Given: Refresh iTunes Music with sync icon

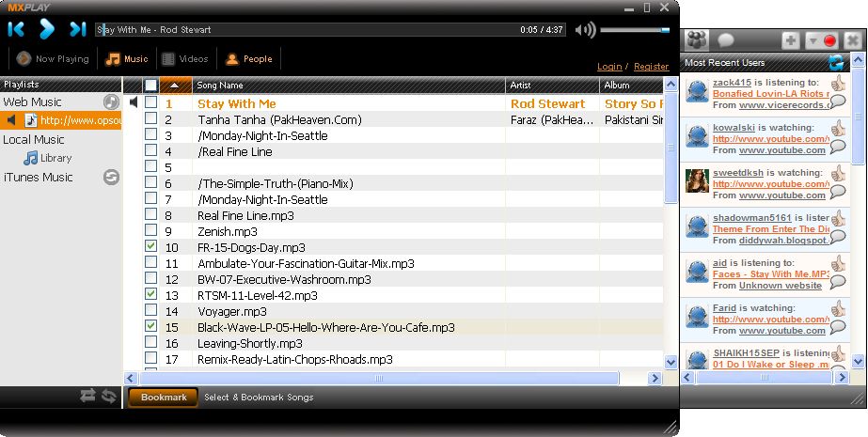Looking at the screenshot, I should 111,177.
